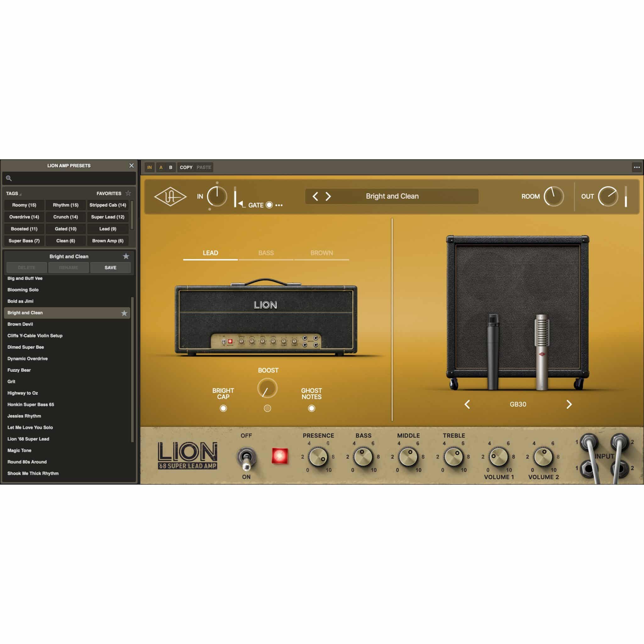644x644 pixels.
Task: Unfavorite Bright and Clean in preset header
Action: point(126,256)
